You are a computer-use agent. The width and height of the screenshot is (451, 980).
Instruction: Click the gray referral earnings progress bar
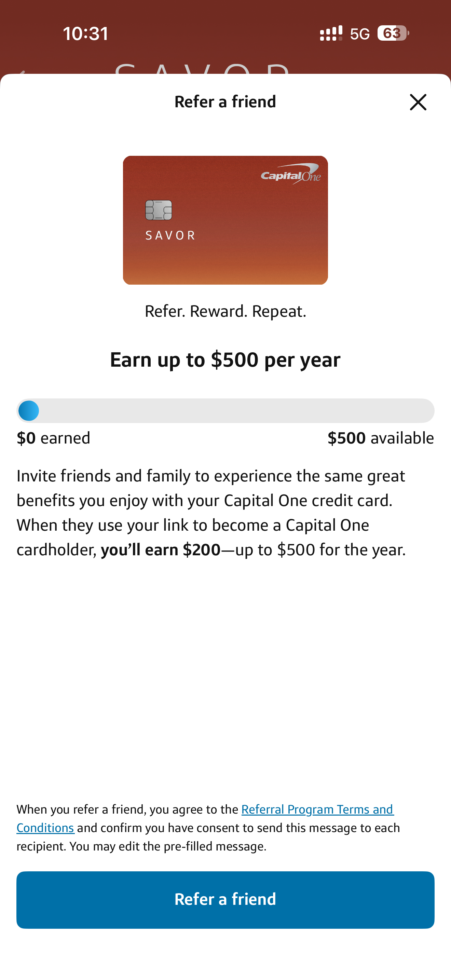click(236, 410)
